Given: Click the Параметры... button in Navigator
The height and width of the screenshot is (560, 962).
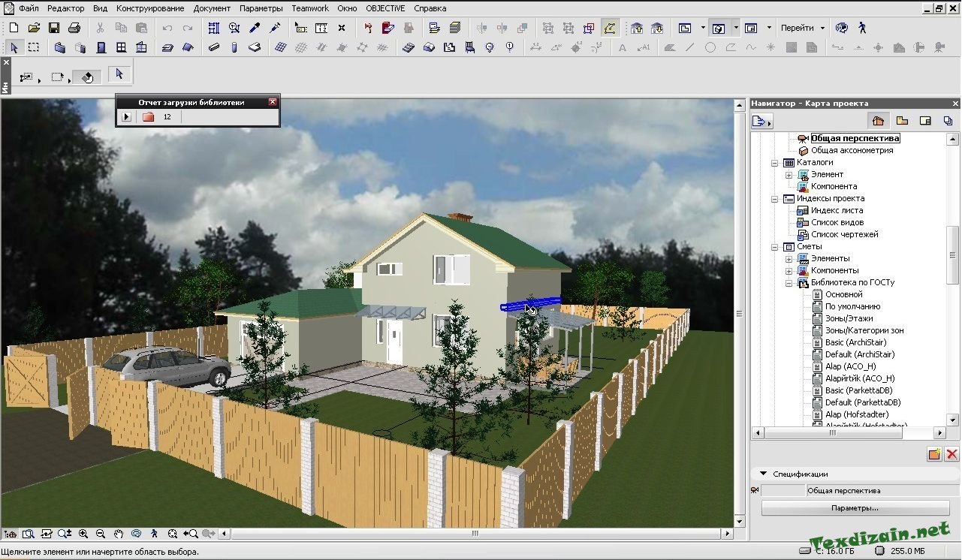Looking at the screenshot, I should click(855, 508).
